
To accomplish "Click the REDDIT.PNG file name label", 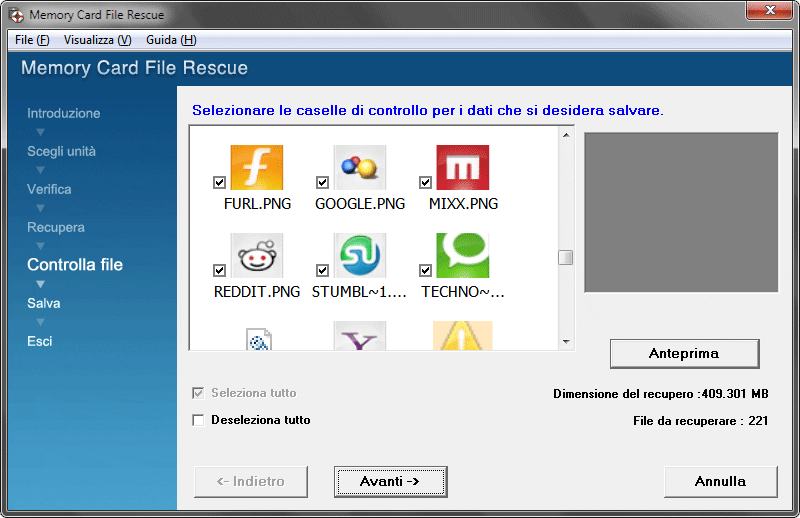I will coord(257,291).
